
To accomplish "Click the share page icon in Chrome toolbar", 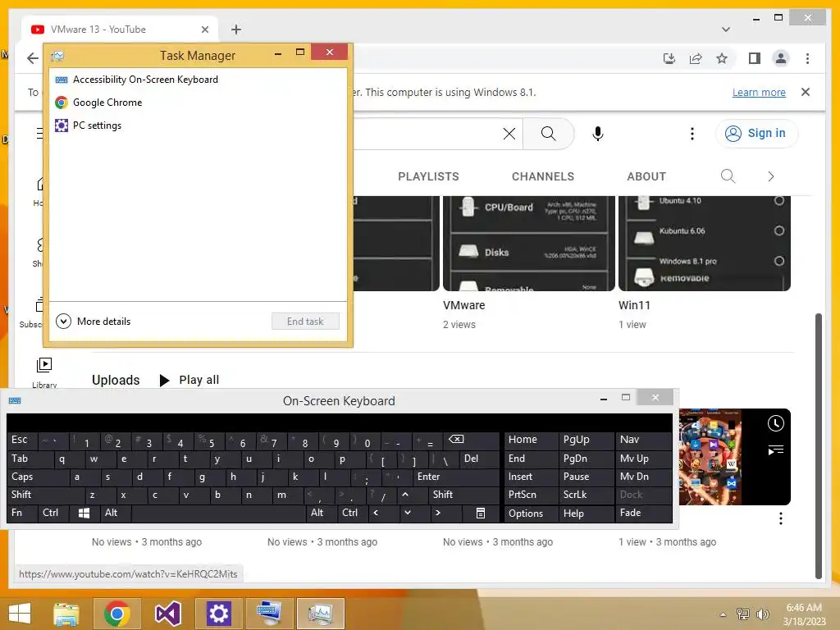I will [x=696, y=58].
